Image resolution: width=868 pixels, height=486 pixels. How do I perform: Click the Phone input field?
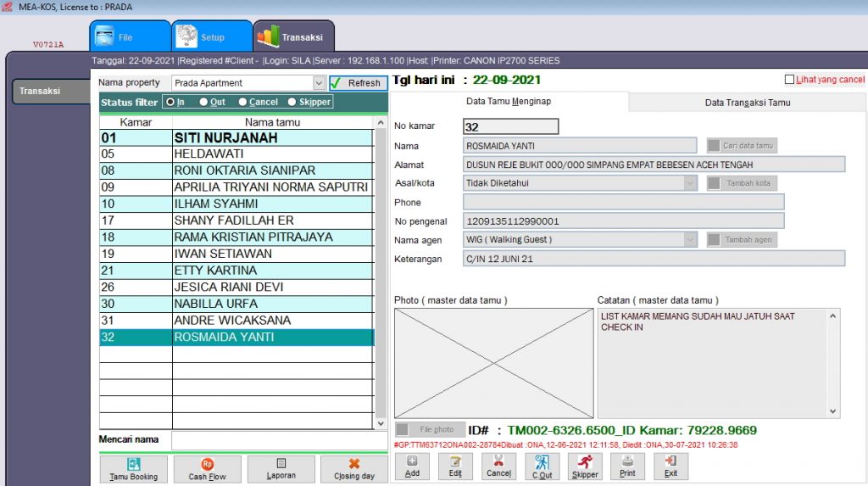click(623, 202)
